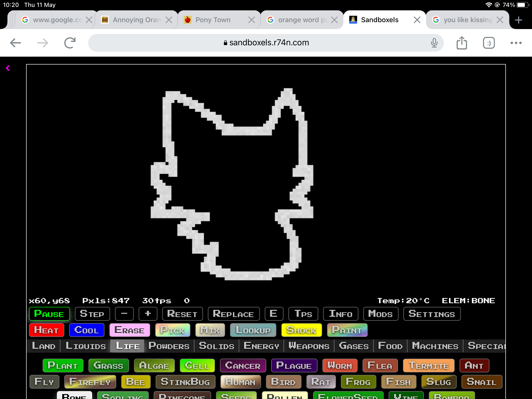Open the three-dots browser menu
The height and width of the screenshot is (399, 532).
516,43
